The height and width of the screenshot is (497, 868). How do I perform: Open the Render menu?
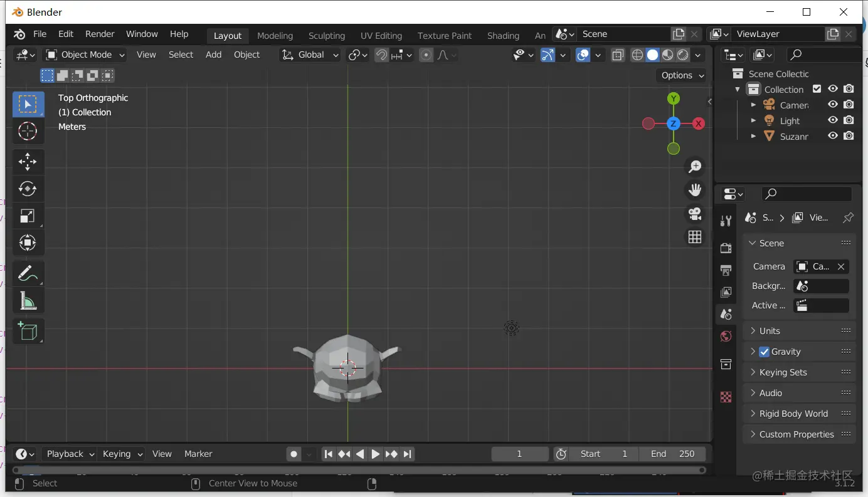tap(100, 34)
